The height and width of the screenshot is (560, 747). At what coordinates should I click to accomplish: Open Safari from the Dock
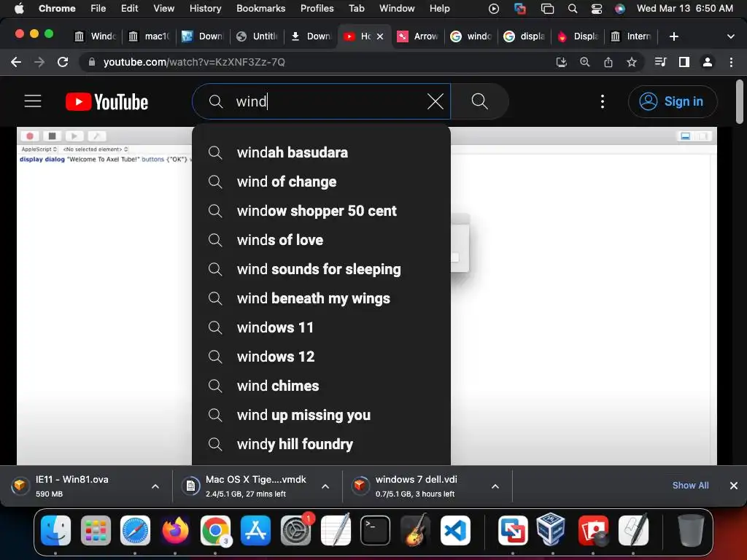[x=135, y=530]
